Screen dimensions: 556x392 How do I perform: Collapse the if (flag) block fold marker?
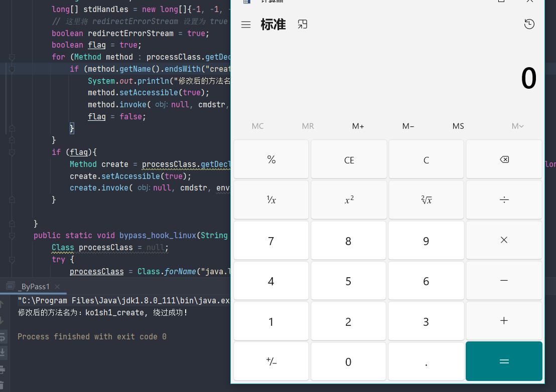(x=12, y=152)
